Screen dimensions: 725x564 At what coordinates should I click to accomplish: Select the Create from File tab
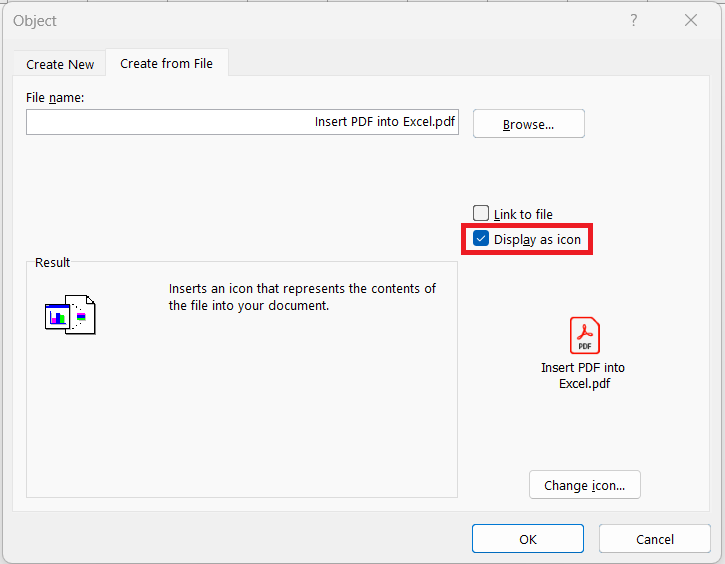tap(166, 63)
